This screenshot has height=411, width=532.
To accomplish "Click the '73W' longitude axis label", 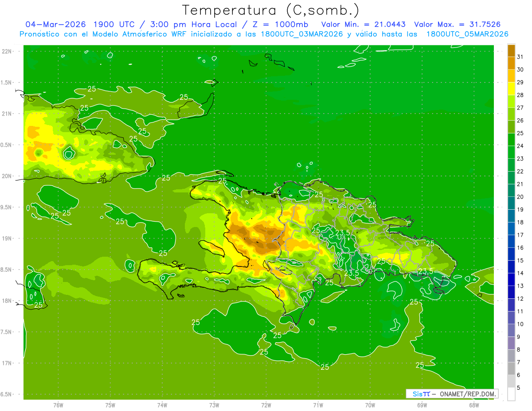I will (x=214, y=405).
